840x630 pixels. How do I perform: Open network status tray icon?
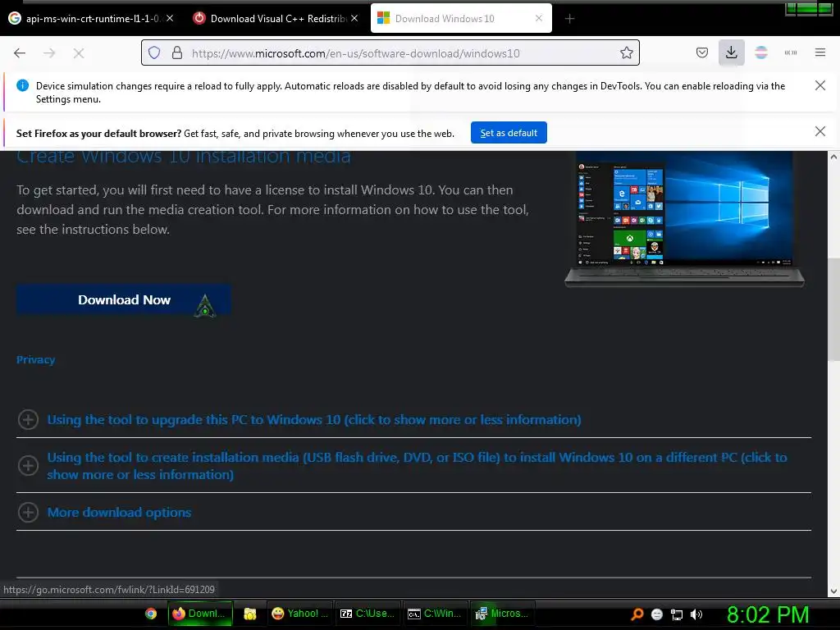coord(677,614)
